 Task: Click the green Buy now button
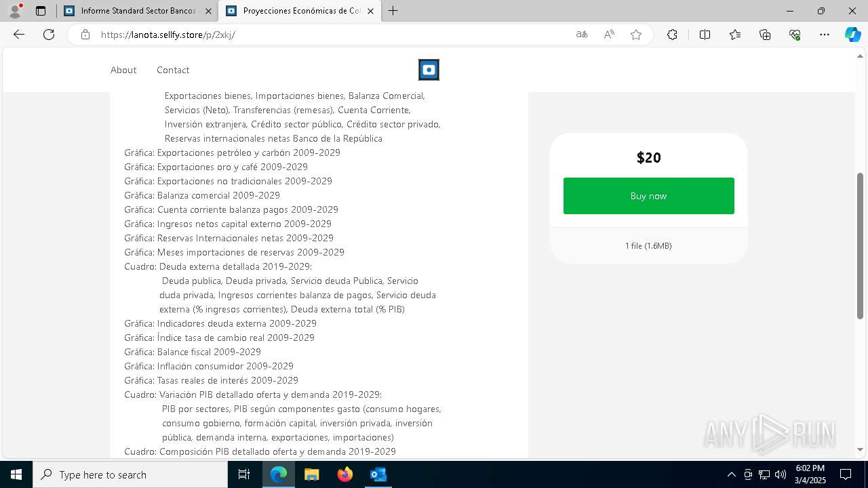tap(649, 196)
